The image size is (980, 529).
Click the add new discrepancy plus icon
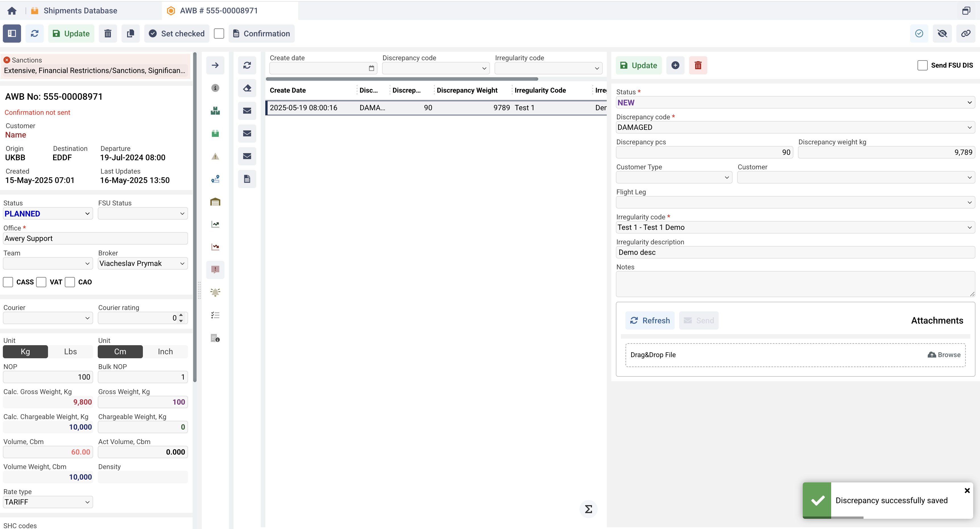(675, 65)
